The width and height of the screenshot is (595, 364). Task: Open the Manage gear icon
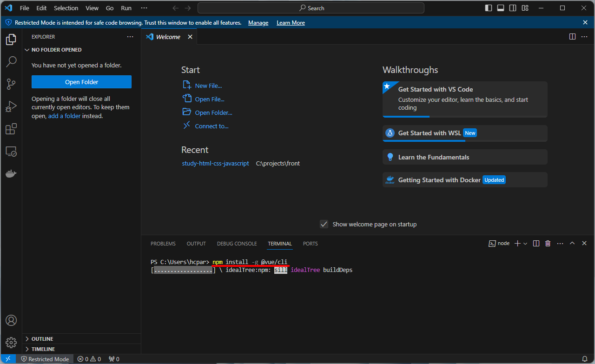click(11, 343)
